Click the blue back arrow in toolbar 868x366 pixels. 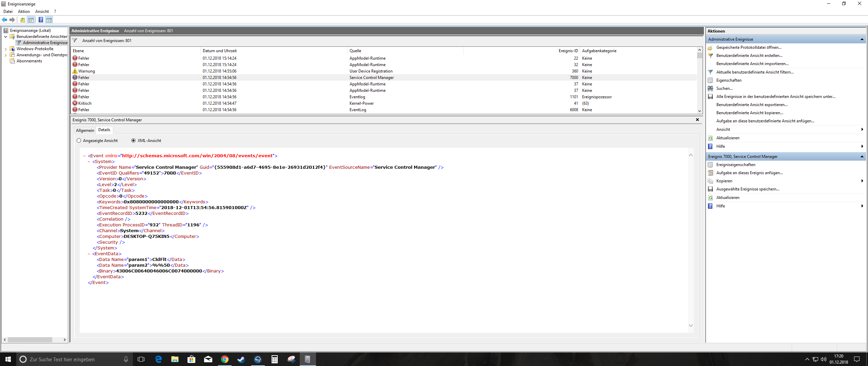click(x=4, y=20)
